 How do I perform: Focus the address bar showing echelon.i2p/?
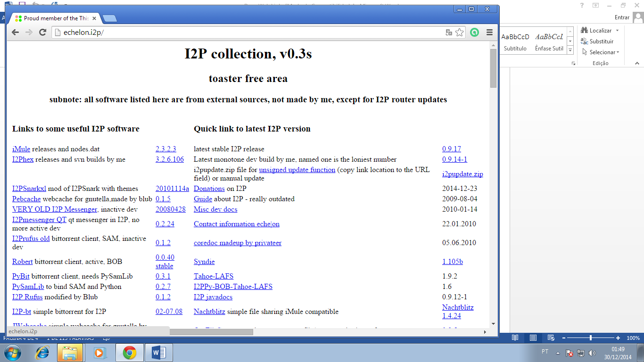tap(250, 33)
